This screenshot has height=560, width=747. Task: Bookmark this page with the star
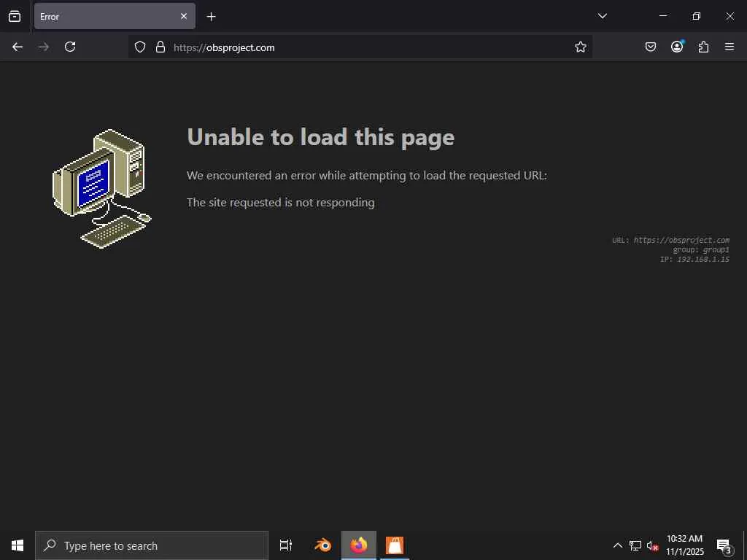click(x=580, y=47)
